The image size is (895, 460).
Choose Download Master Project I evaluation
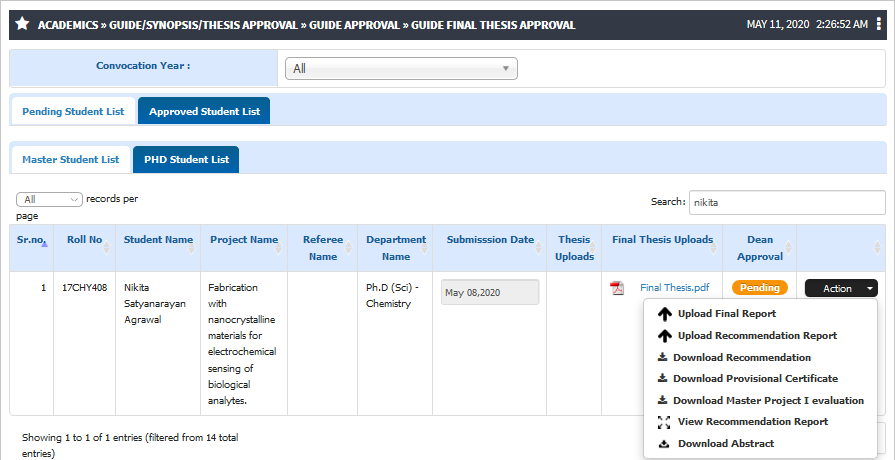[760, 400]
